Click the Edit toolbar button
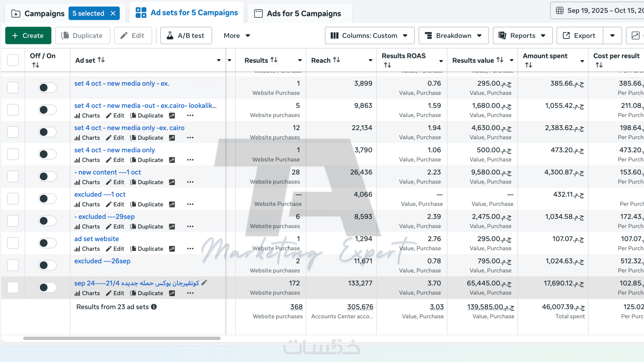Viewport: 644px width, 362px height. coord(133,36)
